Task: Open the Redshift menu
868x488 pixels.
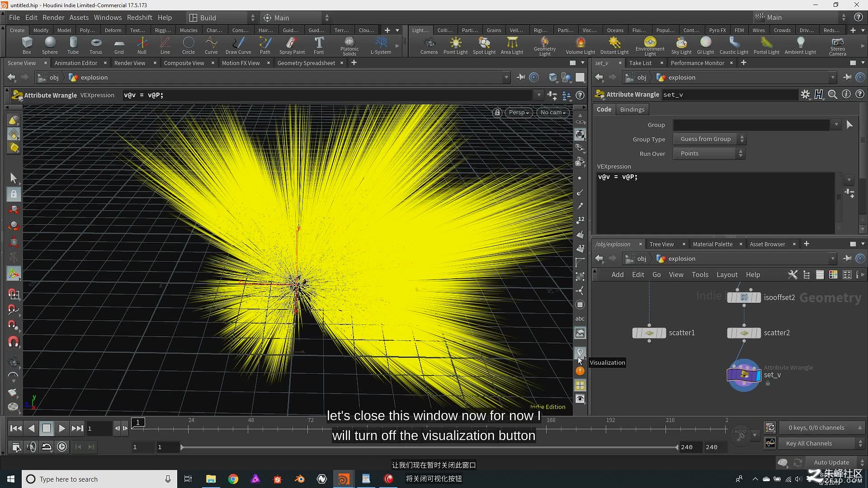Action: point(139,18)
